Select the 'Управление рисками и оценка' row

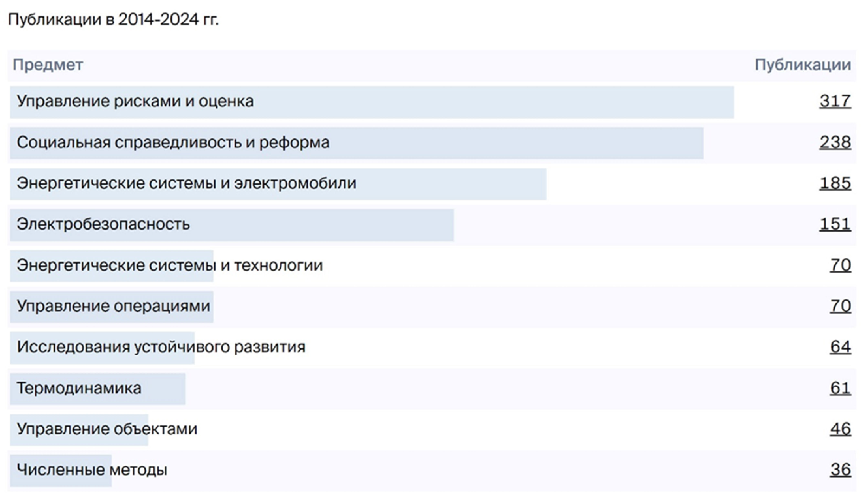tap(135, 101)
